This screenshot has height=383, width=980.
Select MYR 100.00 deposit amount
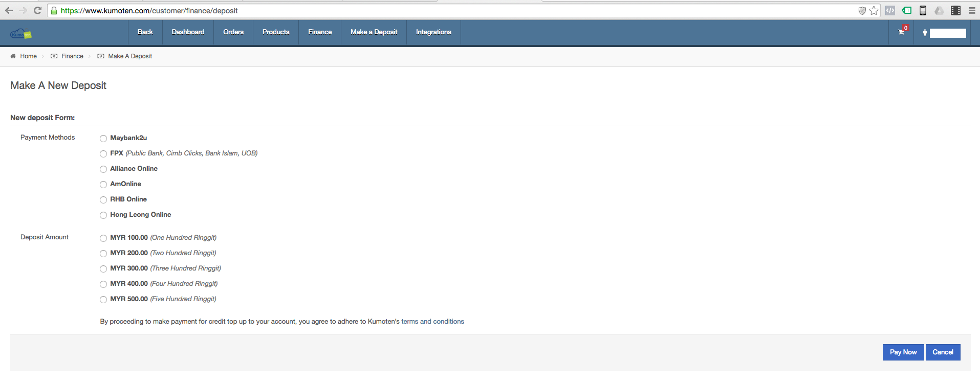103,238
